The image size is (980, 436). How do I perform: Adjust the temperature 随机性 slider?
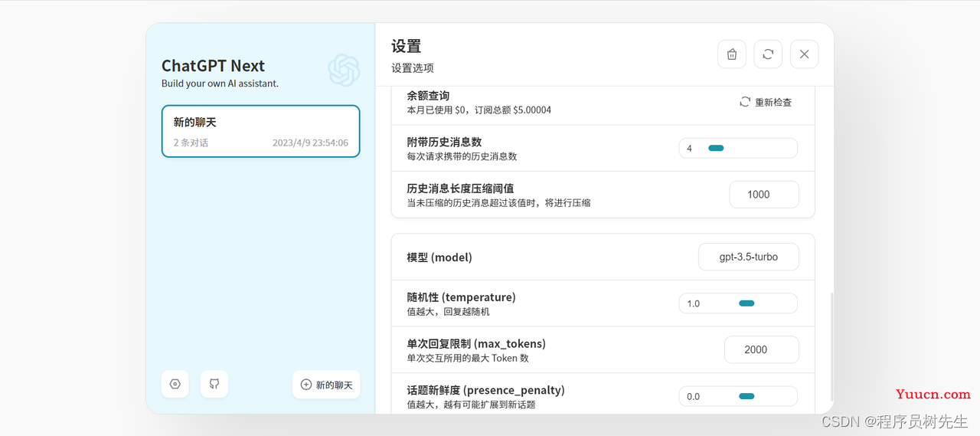[738, 303]
